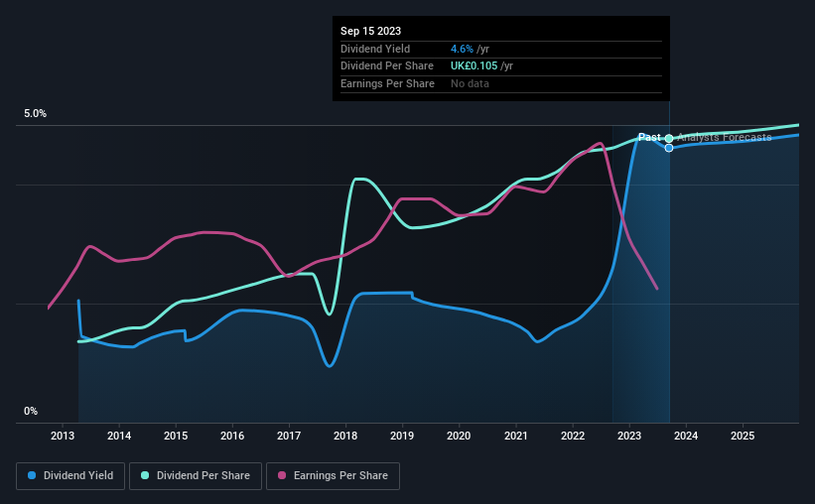Screen dimensions: 815x504
Task: Click the blue Dividend Yield legend dot
Action: [x=32, y=475]
